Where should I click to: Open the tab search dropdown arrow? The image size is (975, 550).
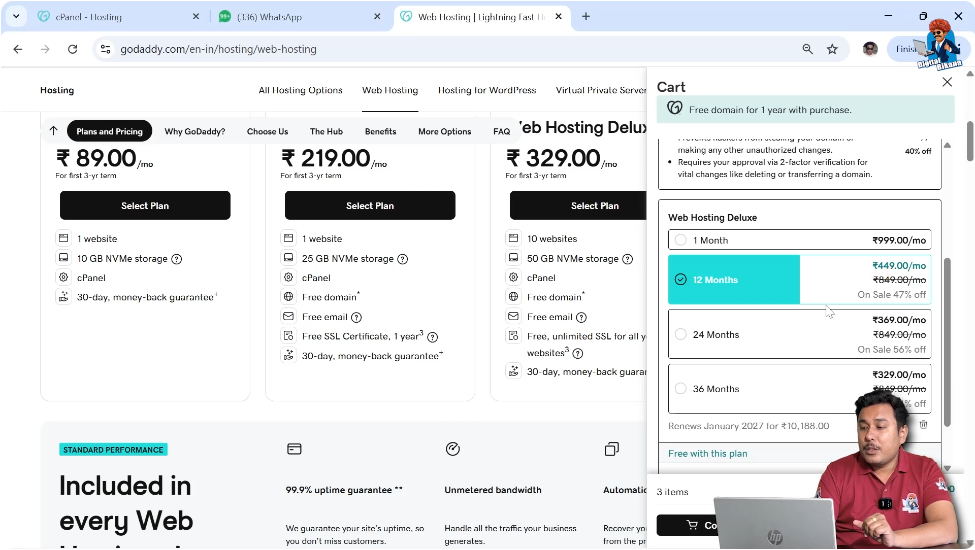click(16, 17)
